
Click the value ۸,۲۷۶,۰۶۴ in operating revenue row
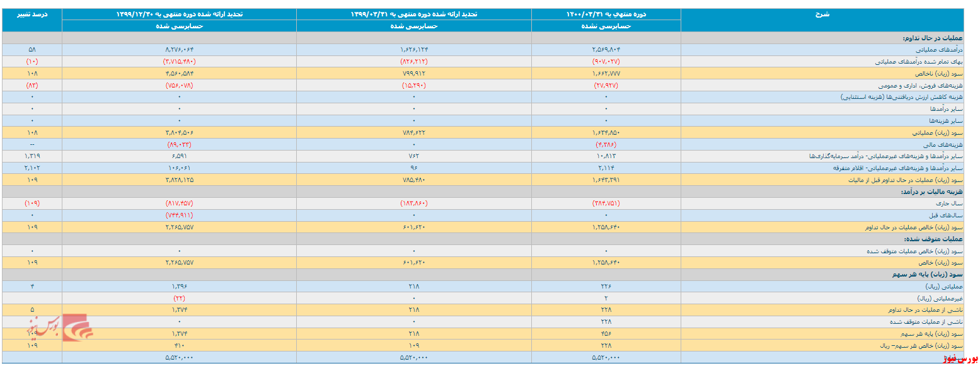(x=179, y=50)
